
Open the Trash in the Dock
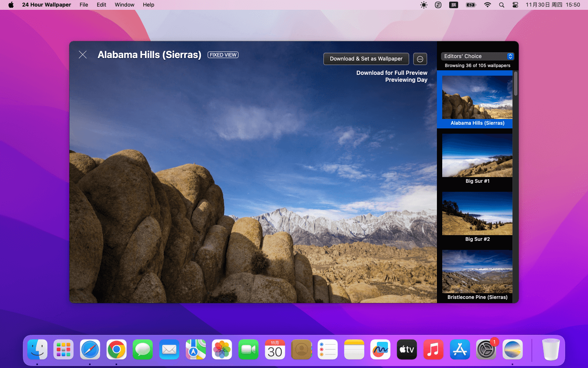550,350
